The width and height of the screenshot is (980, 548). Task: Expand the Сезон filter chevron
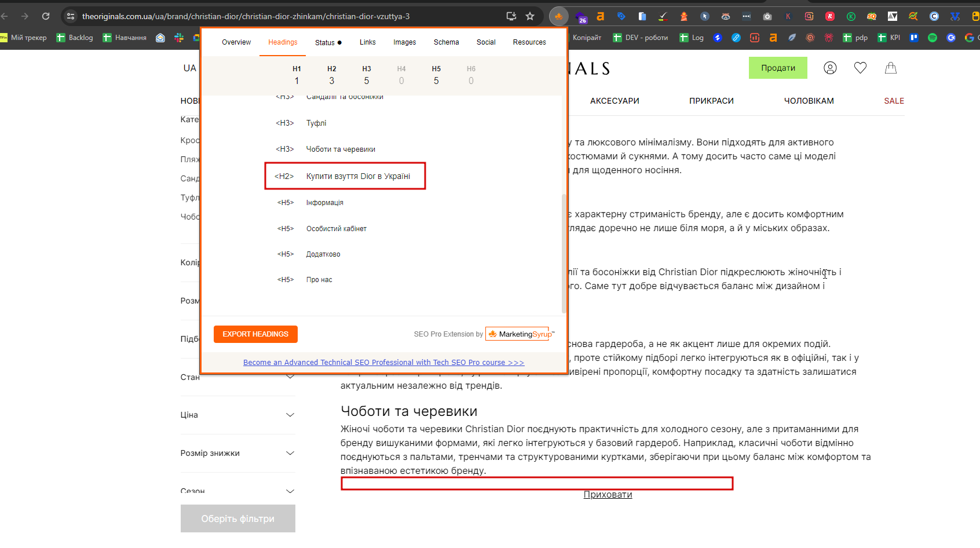coord(290,491)
